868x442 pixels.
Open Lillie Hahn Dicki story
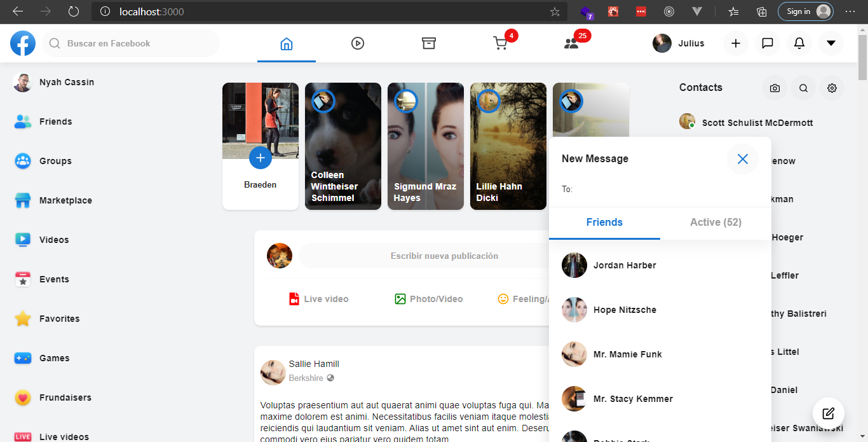pos(508,146)
